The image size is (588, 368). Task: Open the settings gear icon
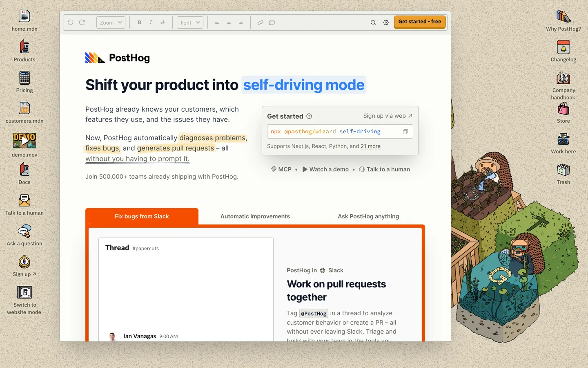tap(386, 22)
